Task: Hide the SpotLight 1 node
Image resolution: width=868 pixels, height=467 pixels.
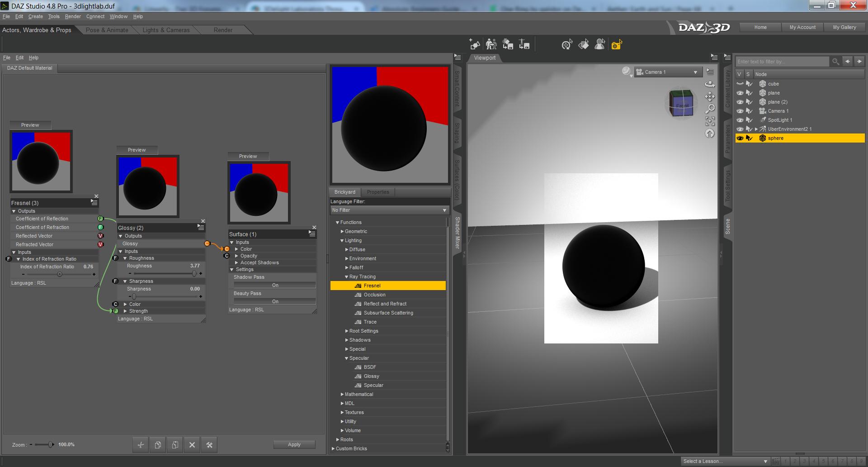Action: 740,120
